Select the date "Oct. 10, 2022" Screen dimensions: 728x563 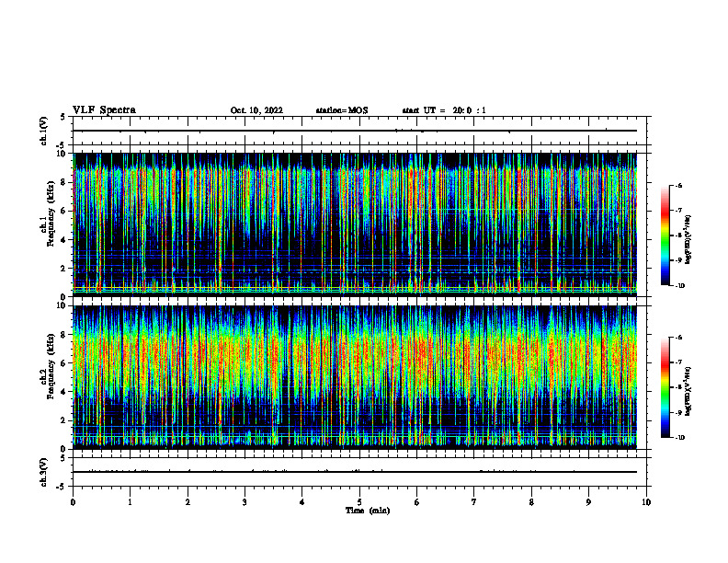pos(256,110)
